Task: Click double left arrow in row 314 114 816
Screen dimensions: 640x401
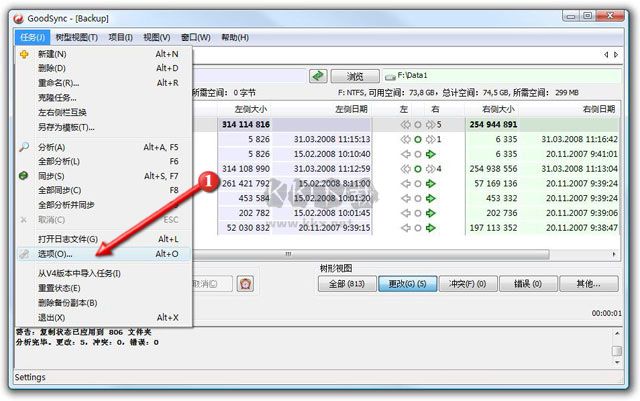Action: (405, 125)
